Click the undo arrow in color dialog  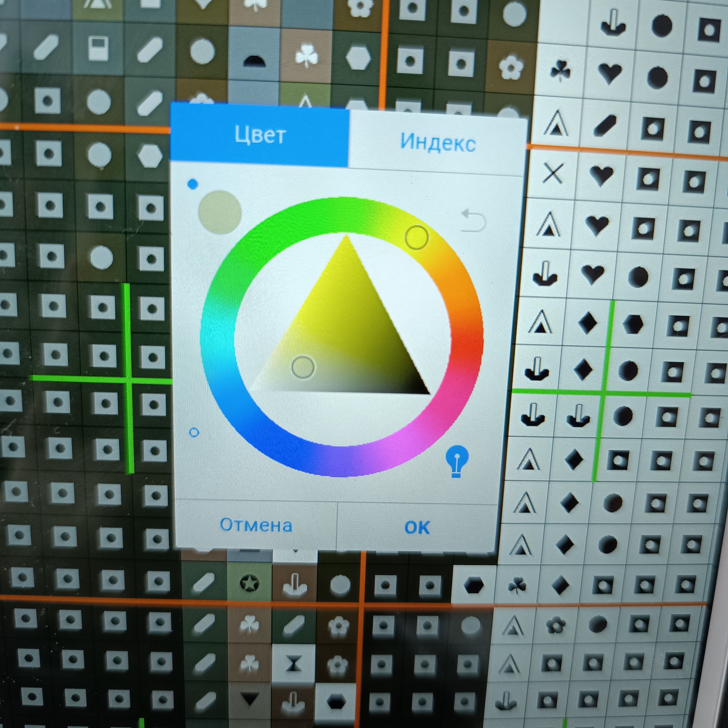click(474, 221)
